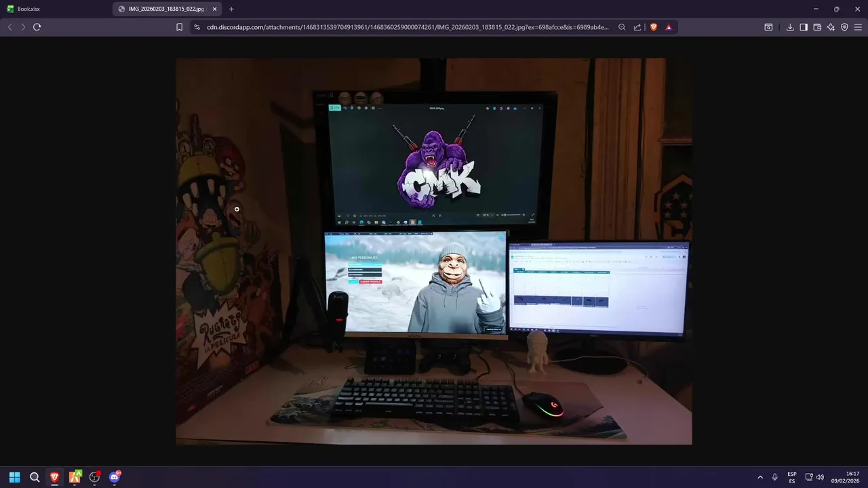The image size is (868, 488).
Task: Switch the ESP ES keyboard language
Action: (x=792, y=477)
